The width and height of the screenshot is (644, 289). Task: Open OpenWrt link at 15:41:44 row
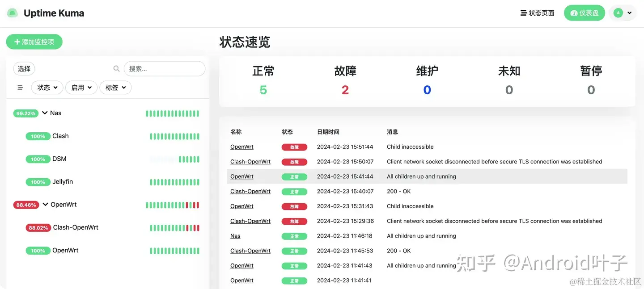[242, 176]
